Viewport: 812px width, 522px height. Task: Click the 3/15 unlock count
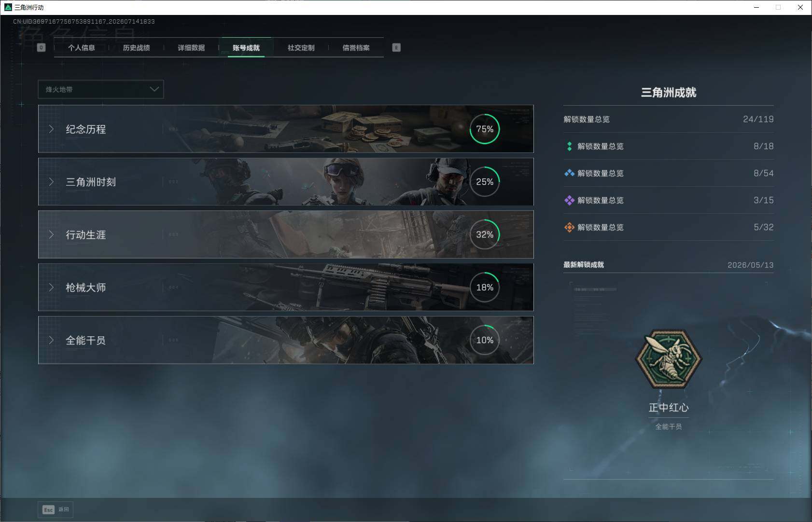(763, 200)
